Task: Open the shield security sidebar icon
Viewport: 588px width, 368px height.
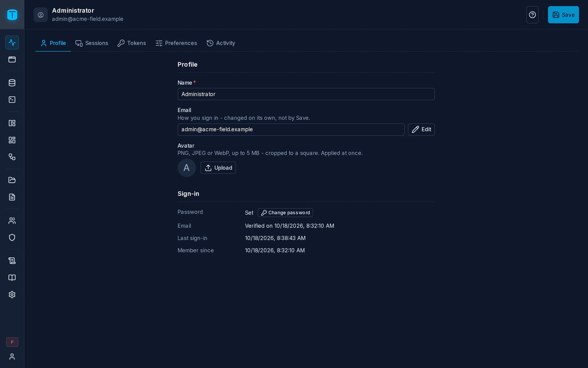Action: point(12,237)
